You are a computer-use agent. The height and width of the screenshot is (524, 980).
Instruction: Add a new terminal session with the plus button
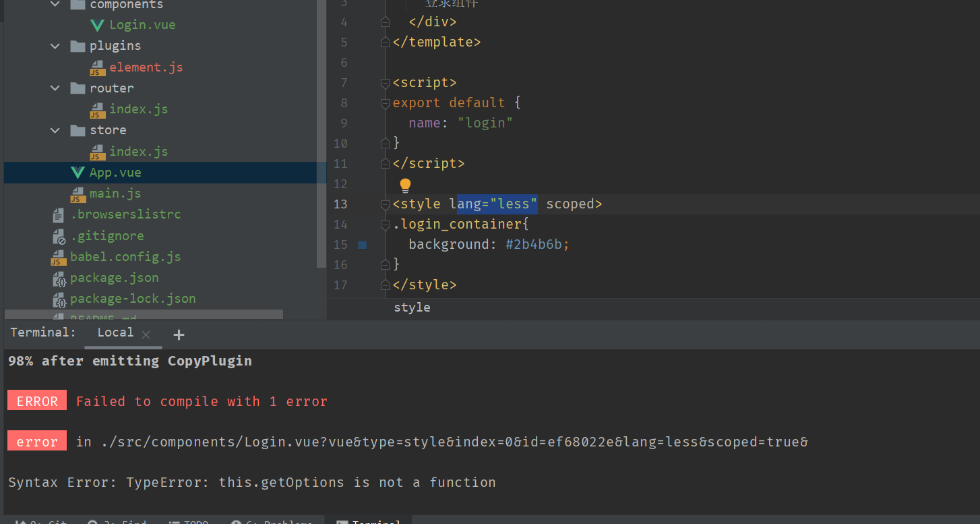[x=178, y=334]
